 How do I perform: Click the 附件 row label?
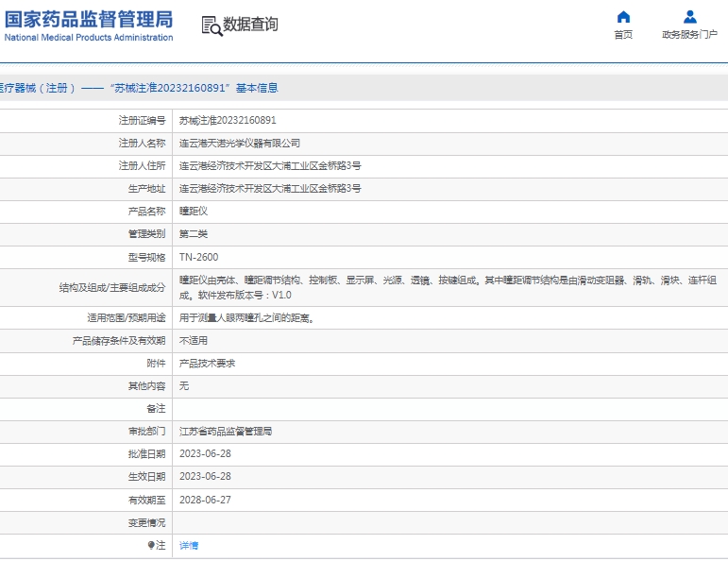[156, 364]
